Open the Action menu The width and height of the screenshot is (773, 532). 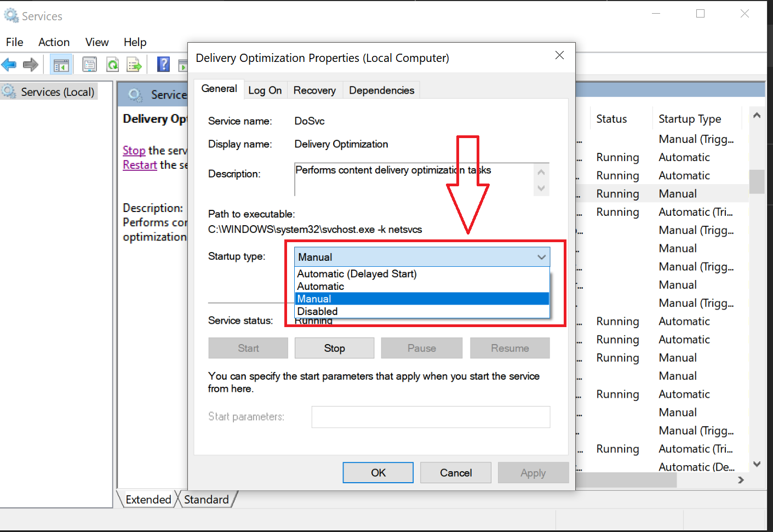tap(54, 42)
